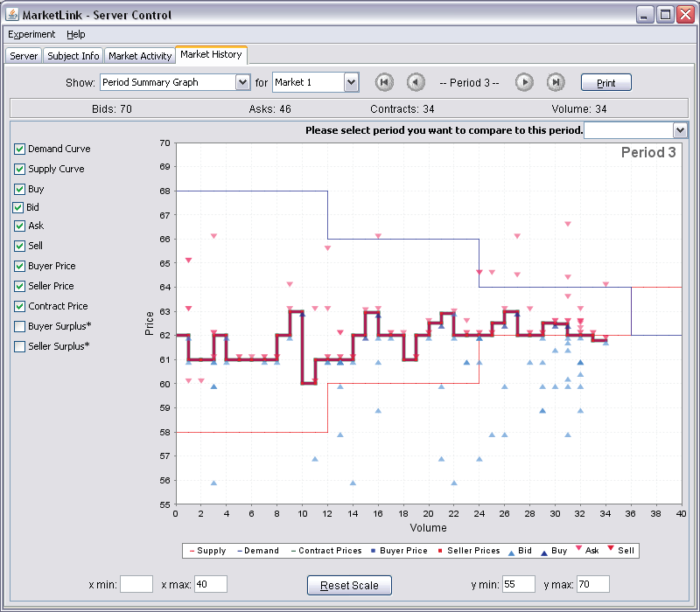The width and height of the screenshot is (700, 612).
Task: Click the y min field showing 55
Action: click(519, 584)
